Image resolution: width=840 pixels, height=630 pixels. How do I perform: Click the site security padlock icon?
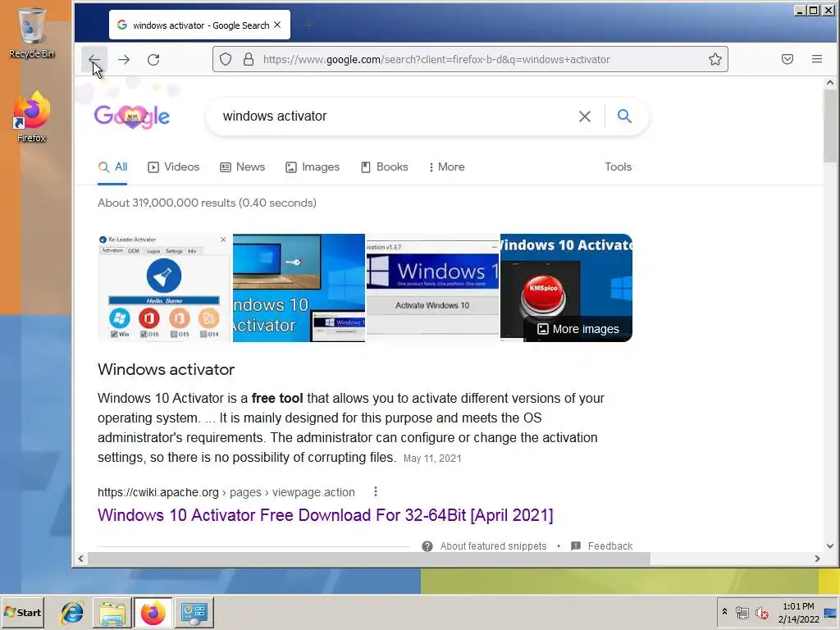(248, 59)
